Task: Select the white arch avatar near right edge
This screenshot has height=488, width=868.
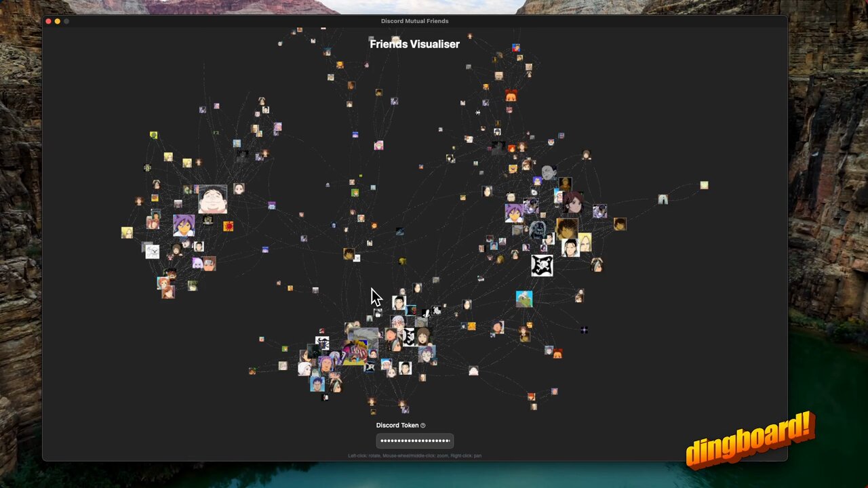Action: pos(663,199)
